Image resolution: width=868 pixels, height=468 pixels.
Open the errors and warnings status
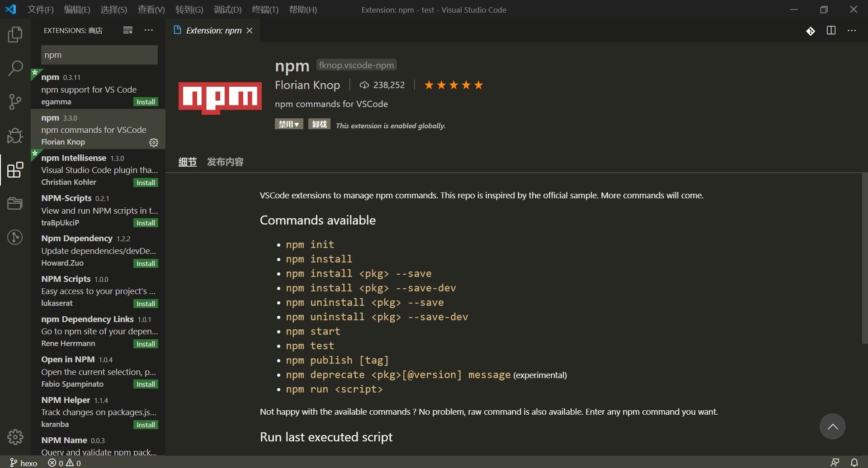[x=65, y=463]
